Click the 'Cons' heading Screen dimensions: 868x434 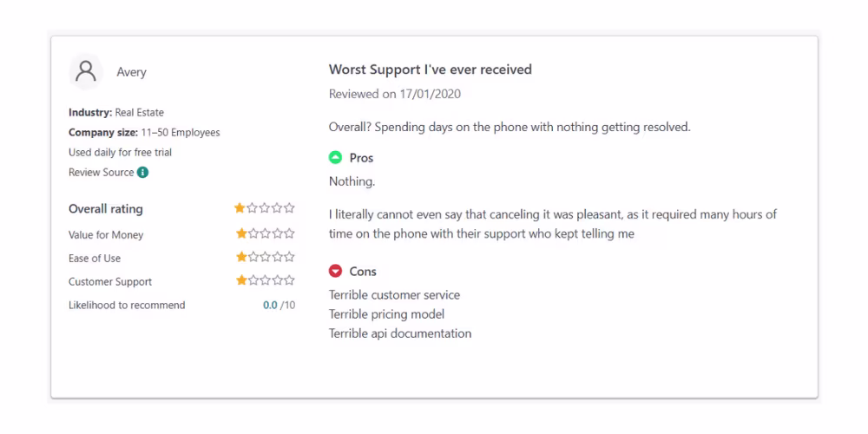pyautogui.click(x=363, y=271)
